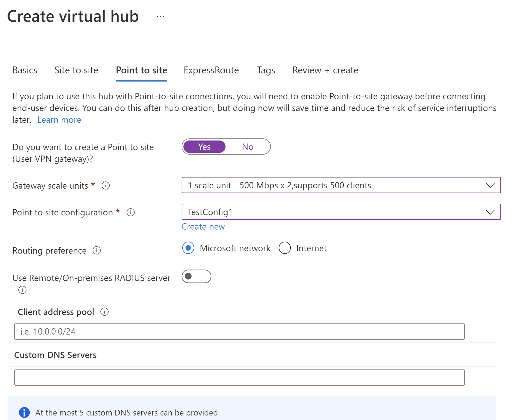Viewport: 519px width, 420px height.
Task: Click the RADIUS server info icon
Action: tap(22, 290)
